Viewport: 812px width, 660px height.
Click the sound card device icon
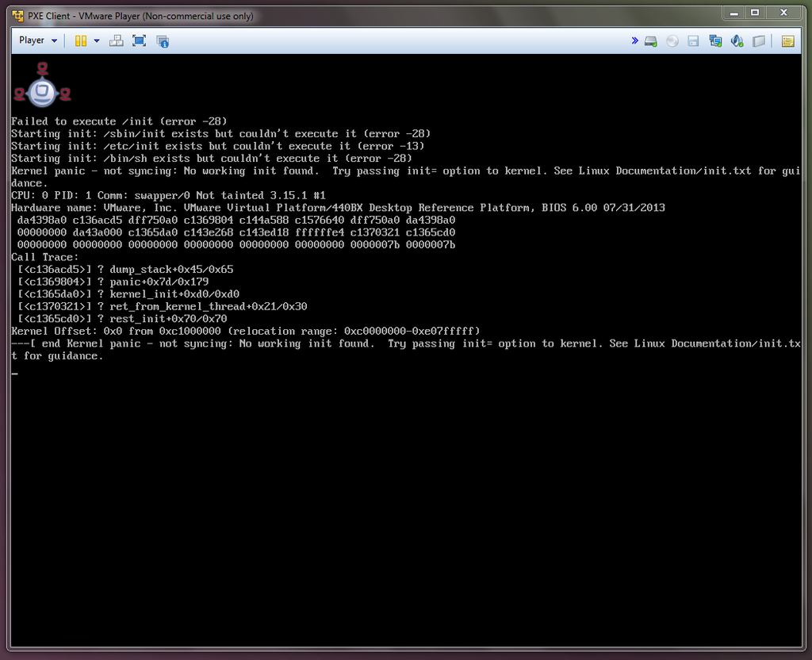737,41
